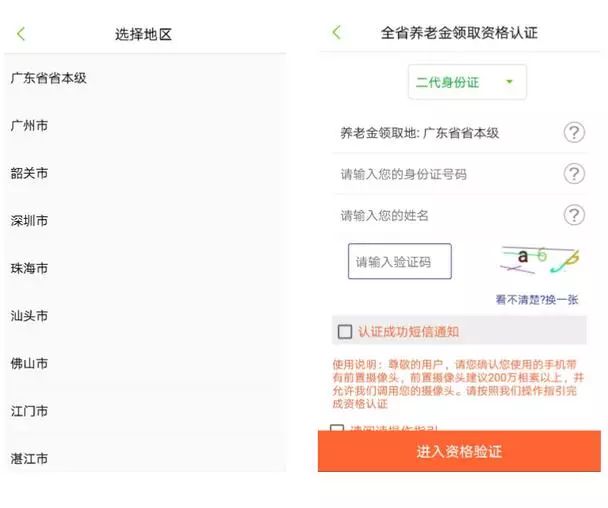Open help icon beside ID number field
The height and width of the screenshot is (508, 608).
(x=574, y=174)
